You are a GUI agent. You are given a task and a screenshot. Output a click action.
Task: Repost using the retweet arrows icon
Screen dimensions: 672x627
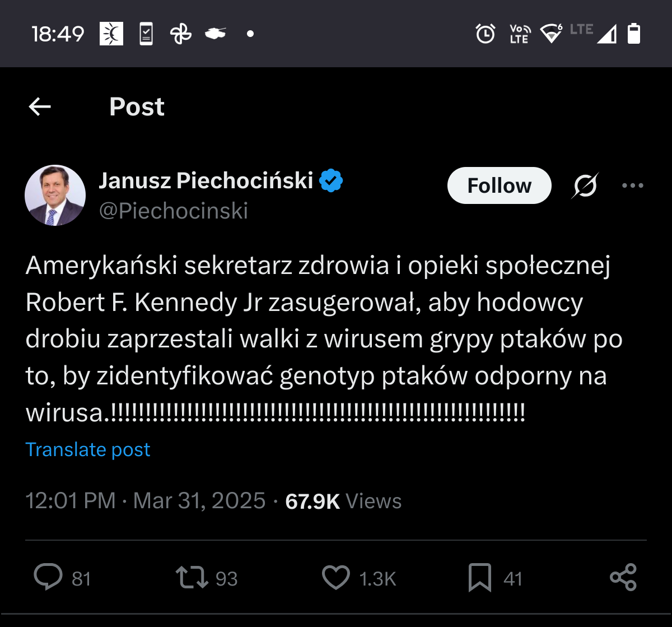192,578
